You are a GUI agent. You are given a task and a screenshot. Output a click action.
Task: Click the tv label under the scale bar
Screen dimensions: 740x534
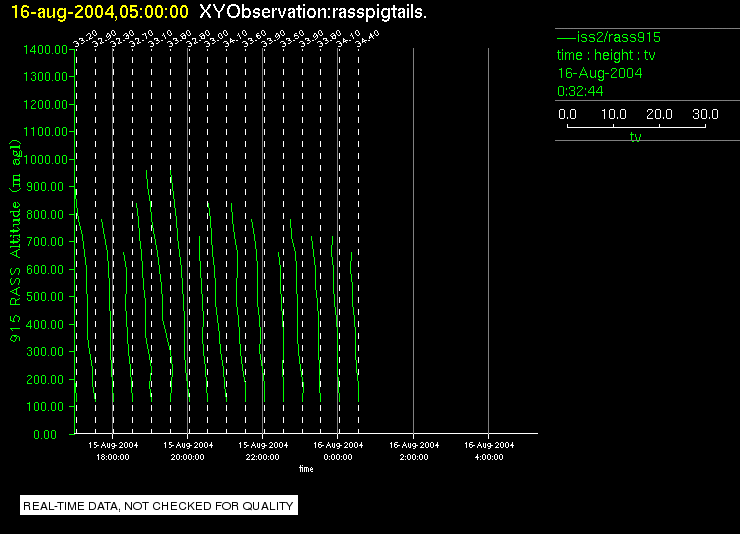(636, 137)
